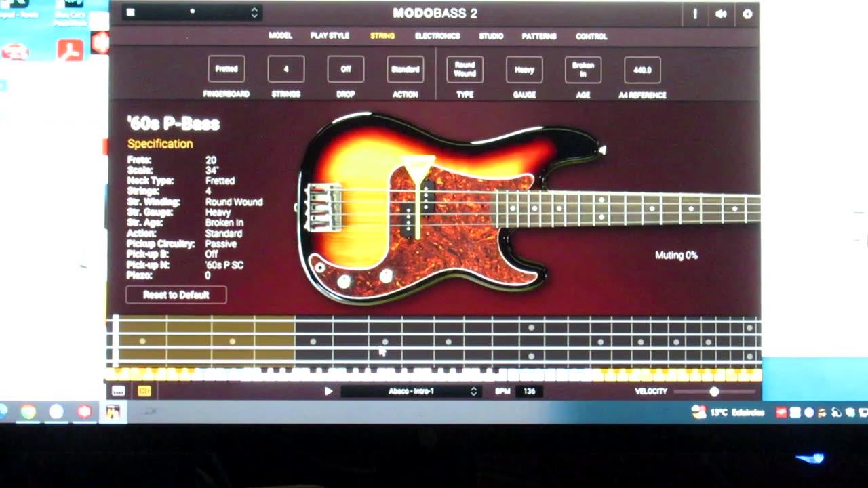Click the keyboard view icon at bottom left
The width and height of the screenshot is (868, 488).
pos(119,391)
